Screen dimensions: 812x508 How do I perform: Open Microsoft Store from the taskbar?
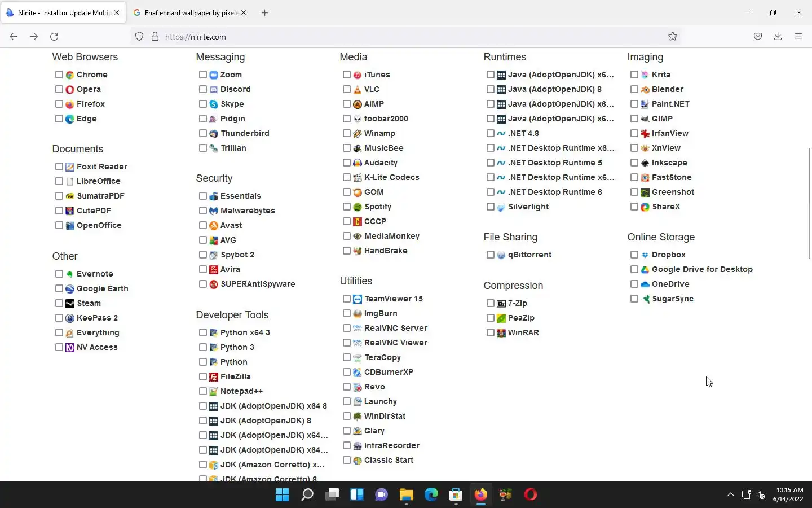click(x=456, y=495)
